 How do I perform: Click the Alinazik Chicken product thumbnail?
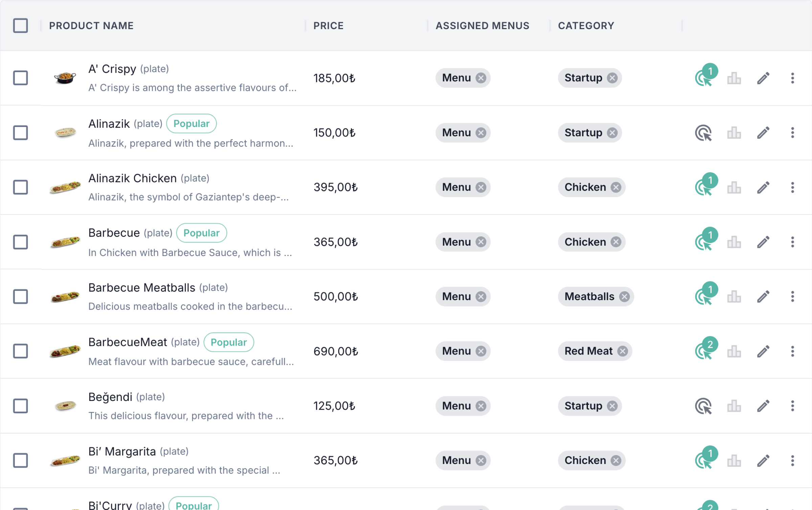pos(65,187)
